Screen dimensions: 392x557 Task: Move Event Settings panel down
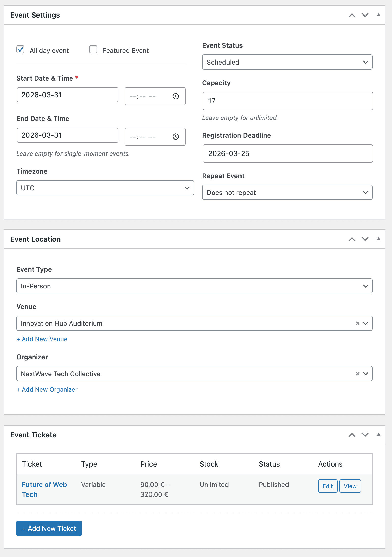tap(365, 15)
